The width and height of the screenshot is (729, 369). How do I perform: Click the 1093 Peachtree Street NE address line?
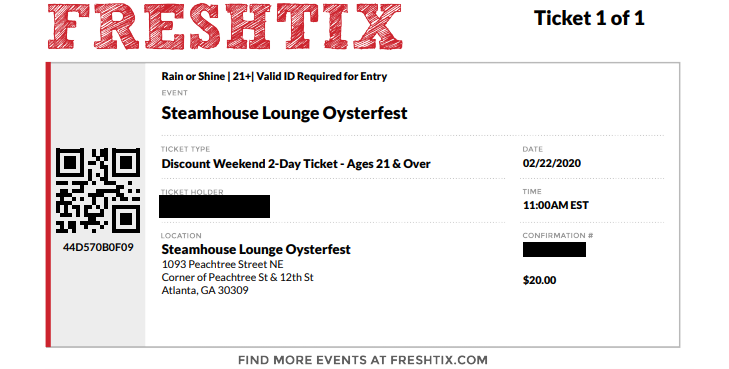pyautogui.click(x=222, y=264)
